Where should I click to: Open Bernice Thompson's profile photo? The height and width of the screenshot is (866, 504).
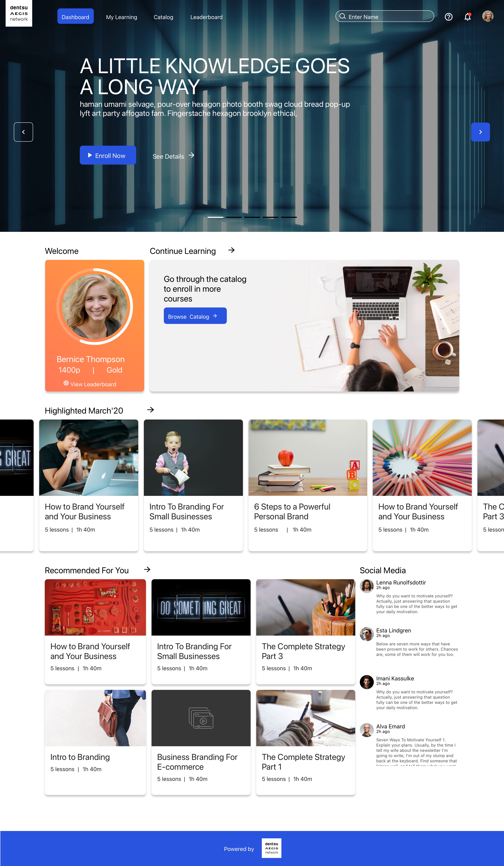[x=94, y=306]
